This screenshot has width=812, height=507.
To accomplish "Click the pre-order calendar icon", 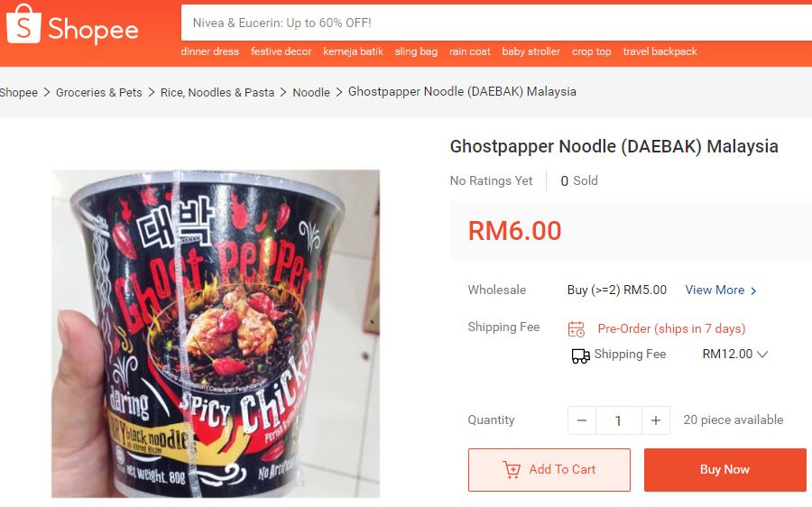I will [577, 329].
